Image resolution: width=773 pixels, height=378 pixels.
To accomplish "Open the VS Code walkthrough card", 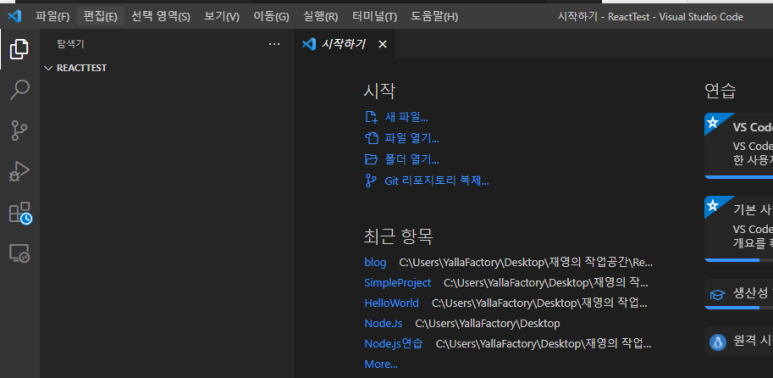I will [739, 145].
